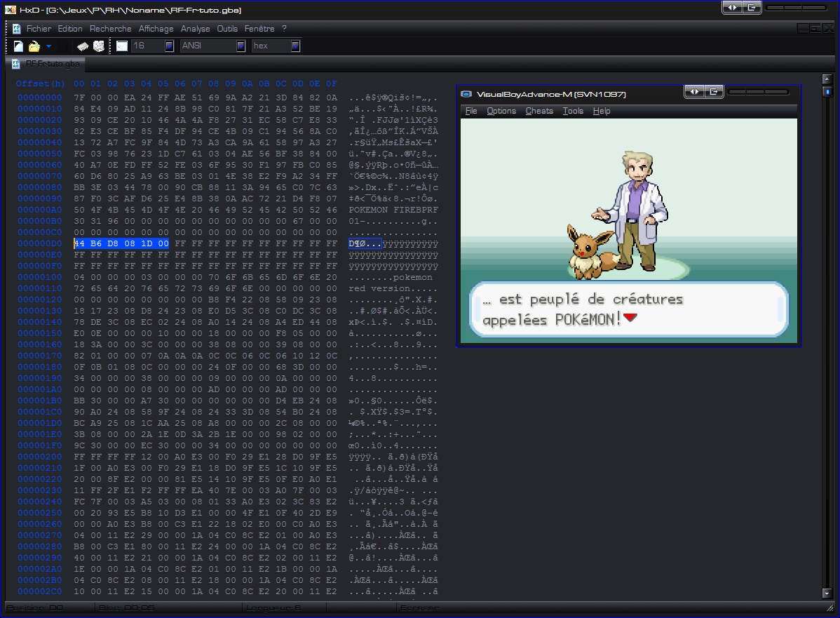
Task: Click the 00 column header
Action: coord(79,83)
